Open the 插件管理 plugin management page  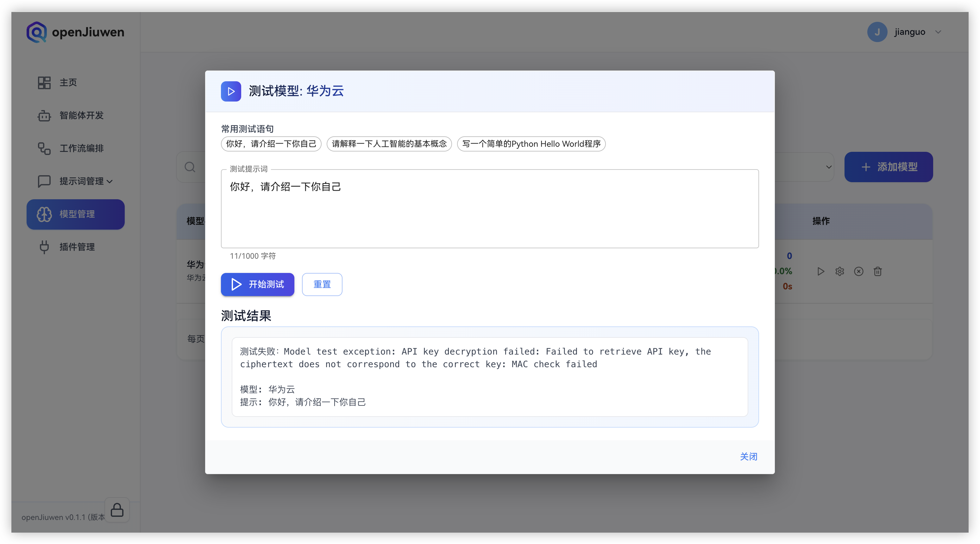77,247
